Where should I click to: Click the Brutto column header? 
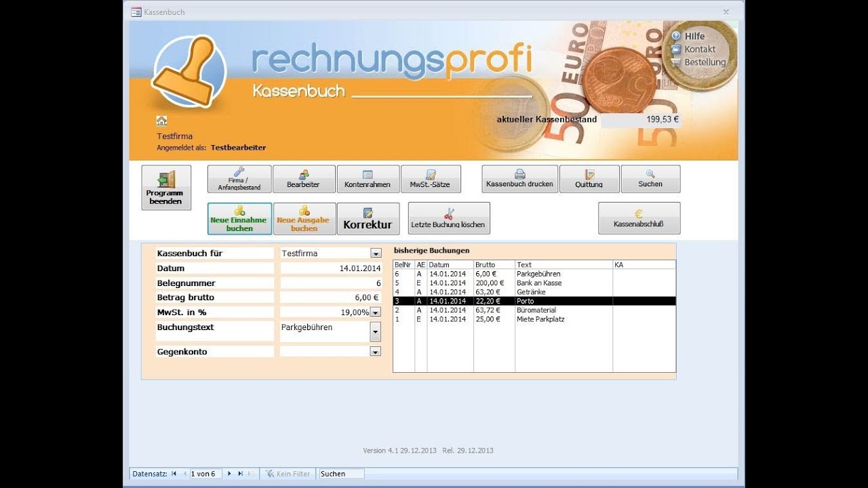(x=494, y=265)
